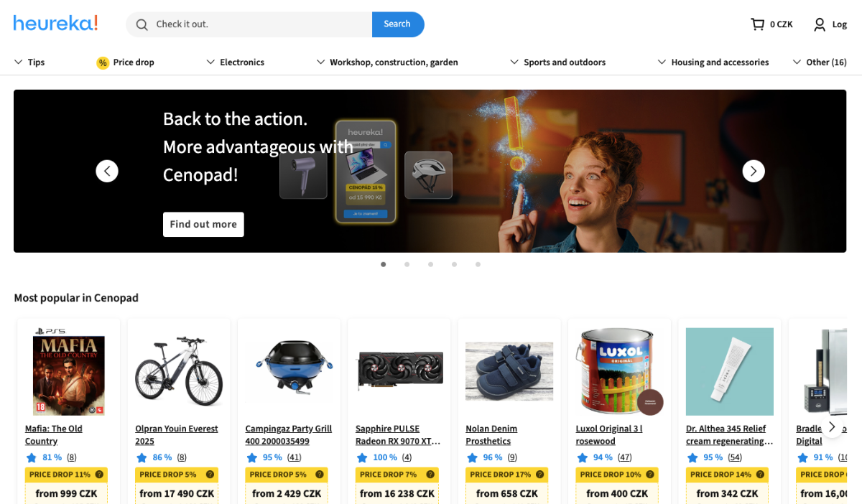Click the Find out more button

tap(203, 224)
